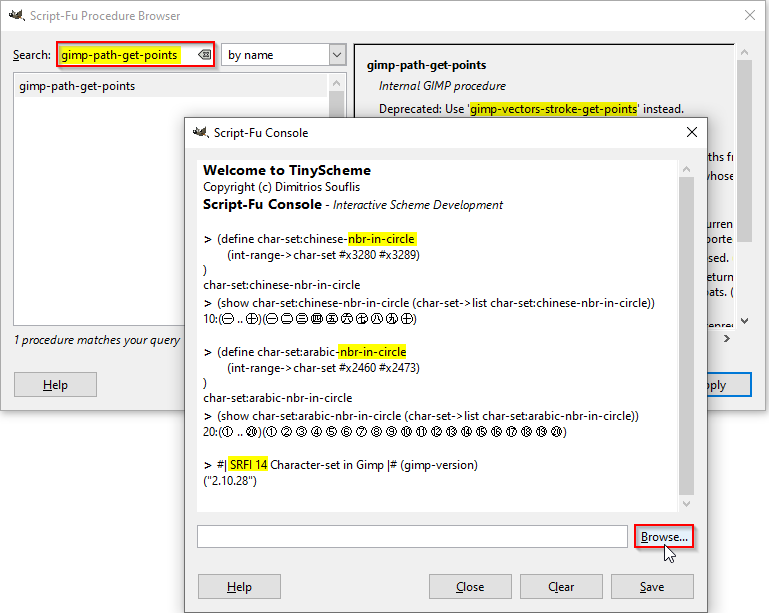This screenshot has height=613, width=769.
Task: Click the '(define char-set:chinese-nbr-in-circle' line
Action: tap(310, 239)
